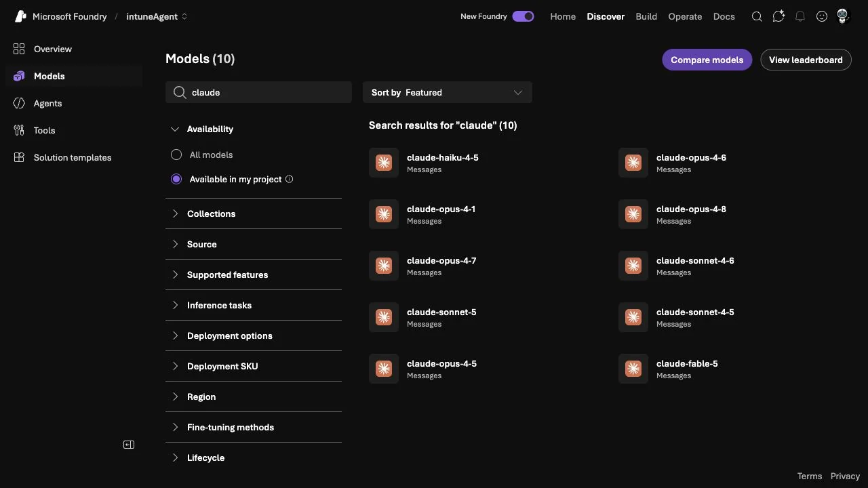The width and height of the screenshot is (868, 488).
Task: Open notifications bell icon
Action: 800,16
